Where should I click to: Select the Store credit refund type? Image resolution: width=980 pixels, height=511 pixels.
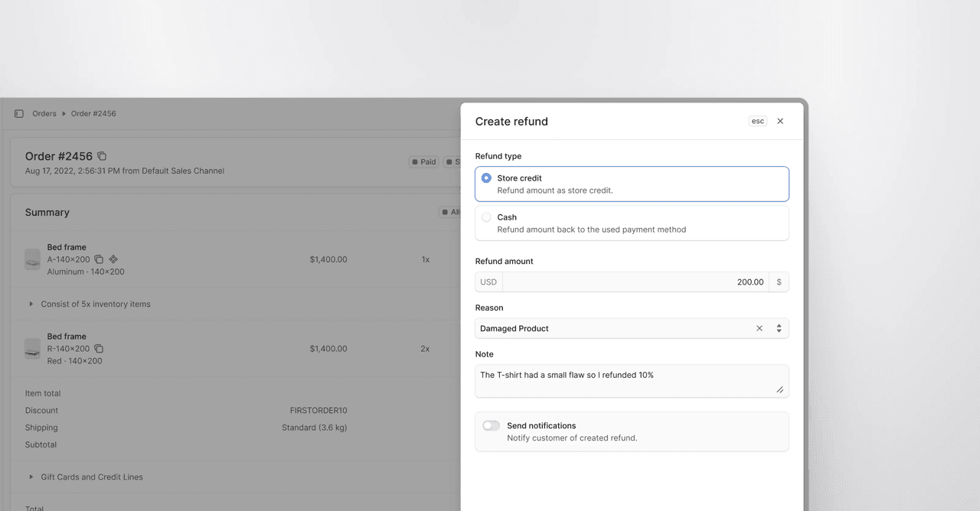(x=632, y=184)
